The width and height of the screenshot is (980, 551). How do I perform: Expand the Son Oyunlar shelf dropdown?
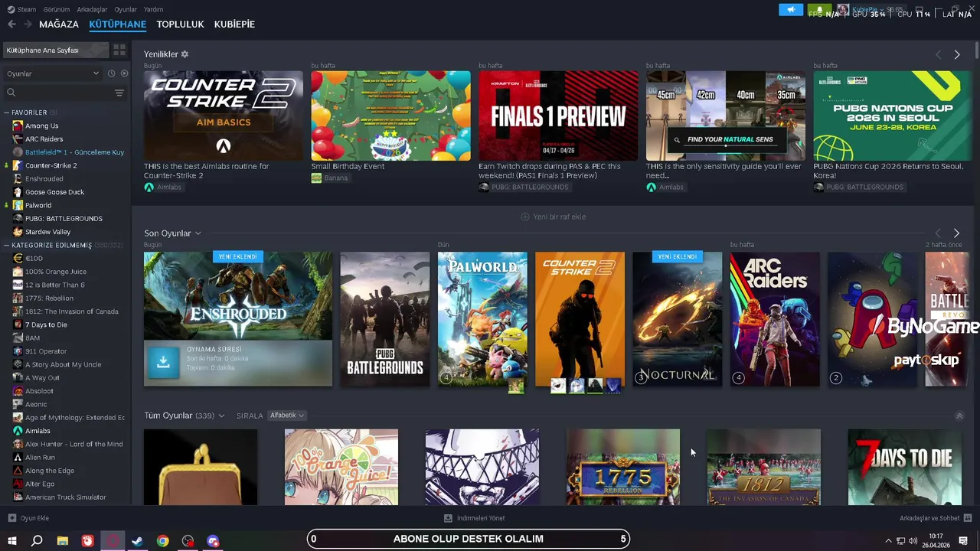[198, 233]
